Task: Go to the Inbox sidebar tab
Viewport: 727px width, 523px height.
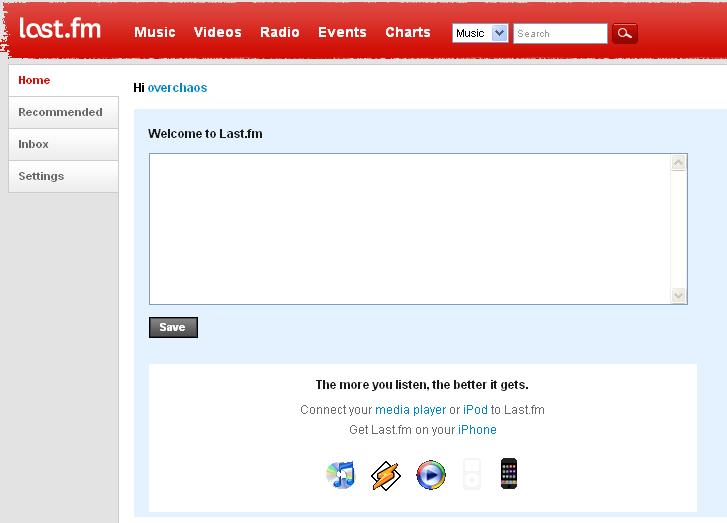Action: coord(64,144)
